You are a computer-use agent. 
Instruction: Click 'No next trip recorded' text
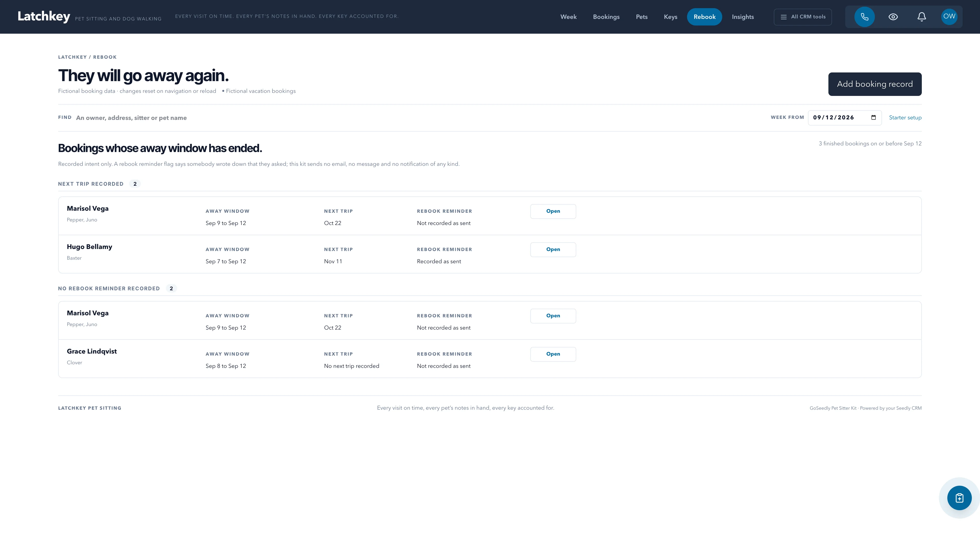coord(351,366)
